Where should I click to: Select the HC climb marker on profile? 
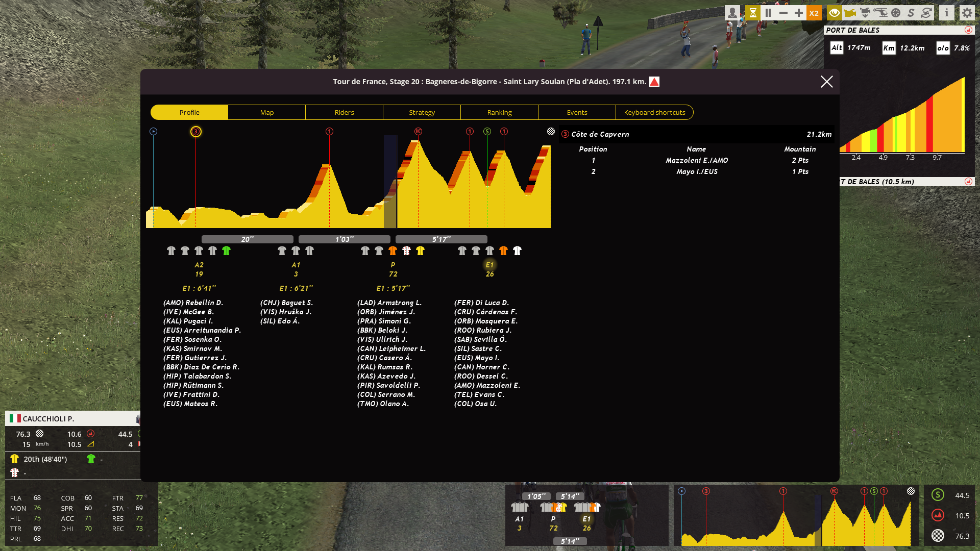pos(418,132)
